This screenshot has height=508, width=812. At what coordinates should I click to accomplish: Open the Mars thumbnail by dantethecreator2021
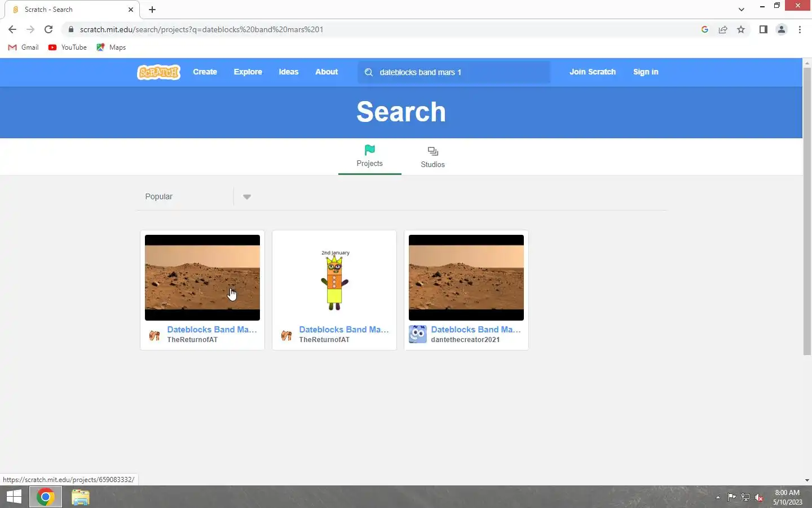click(x=466, y=278)
